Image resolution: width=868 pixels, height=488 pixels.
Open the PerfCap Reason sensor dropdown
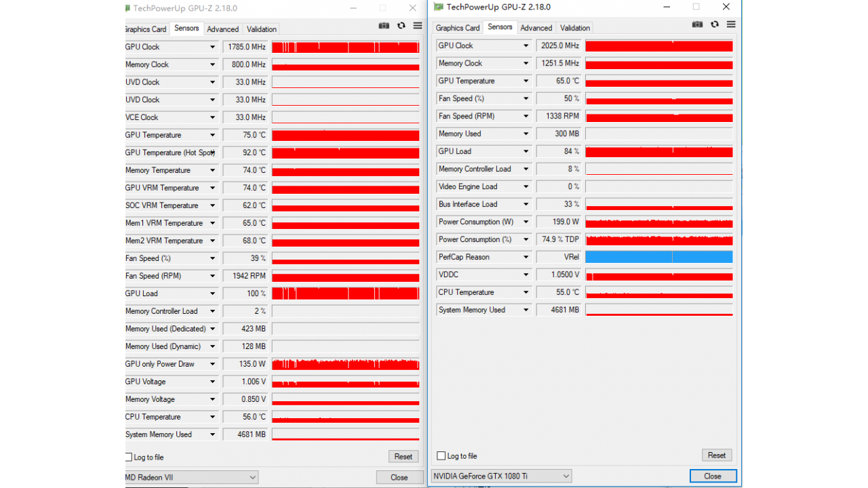coord(526,257)
